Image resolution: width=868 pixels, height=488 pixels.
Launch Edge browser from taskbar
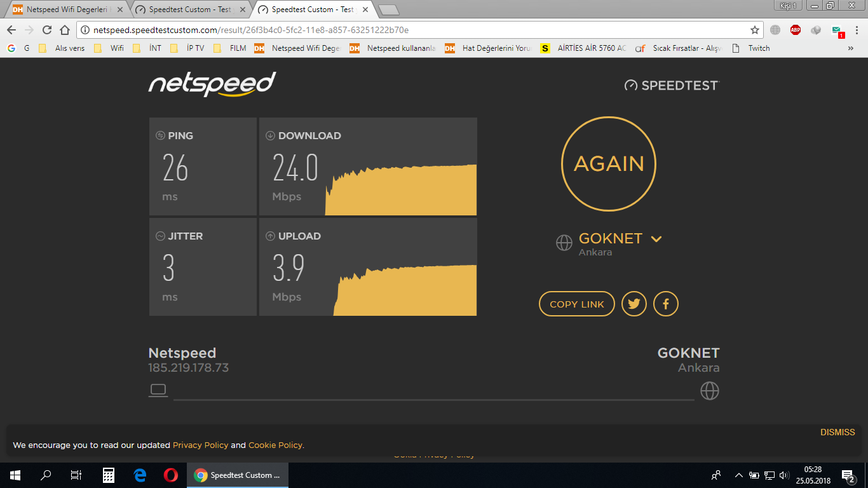click(140, 475)
